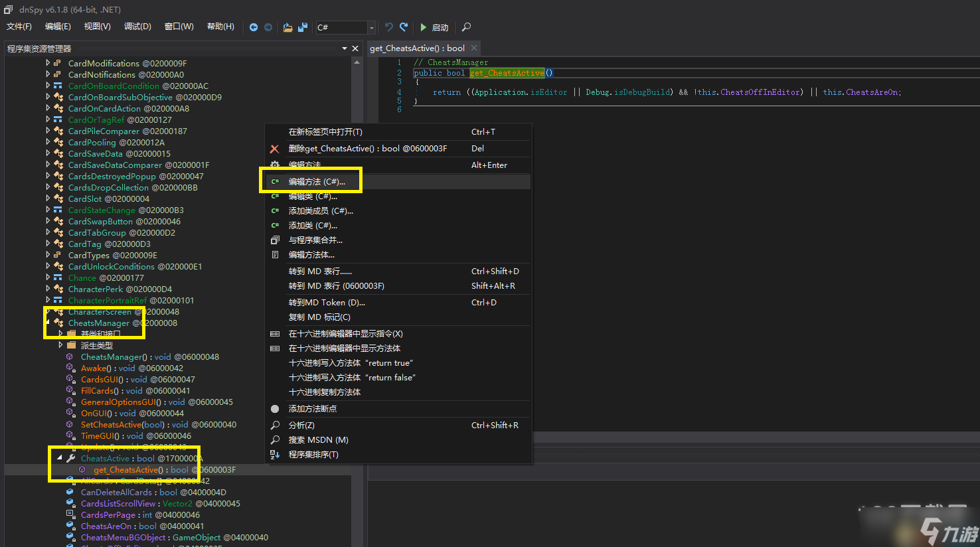Click the add method breakpoint dot icon
This screenshot has width=980, height=547.
[275, 409]
